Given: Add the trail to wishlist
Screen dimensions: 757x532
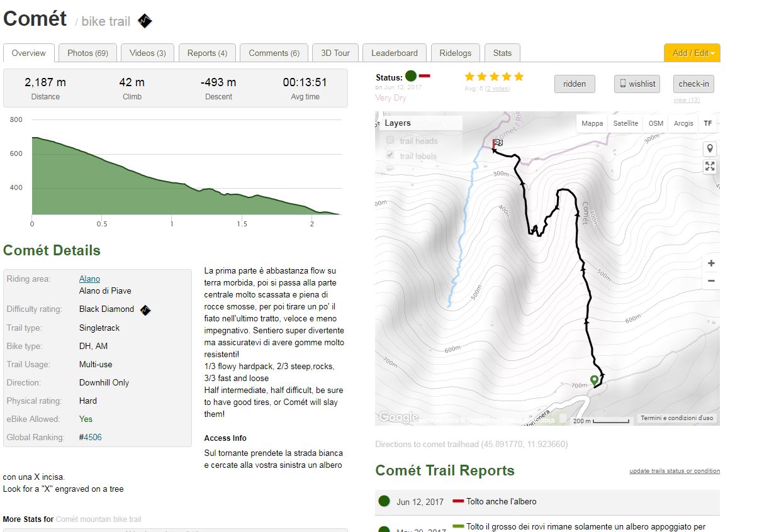Looking at the screenshot, I should (637, 84).
